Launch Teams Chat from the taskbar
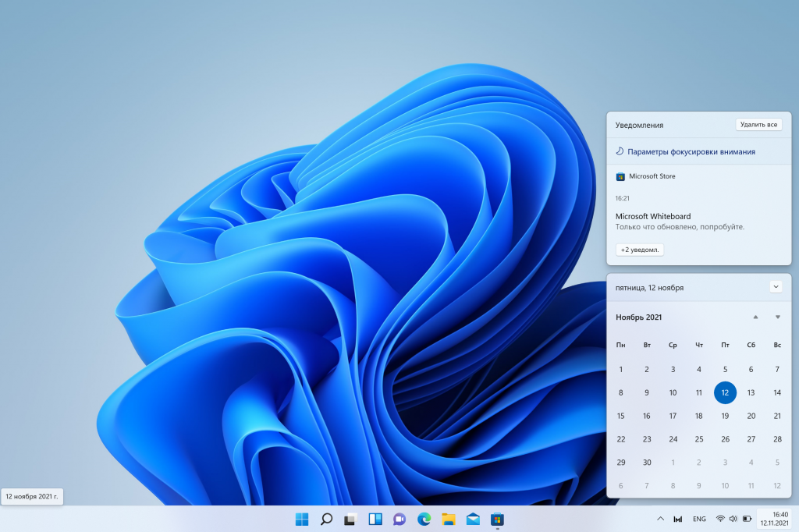Image resolution: width=799 pixels, height=532 pixels. coord(399,519)
